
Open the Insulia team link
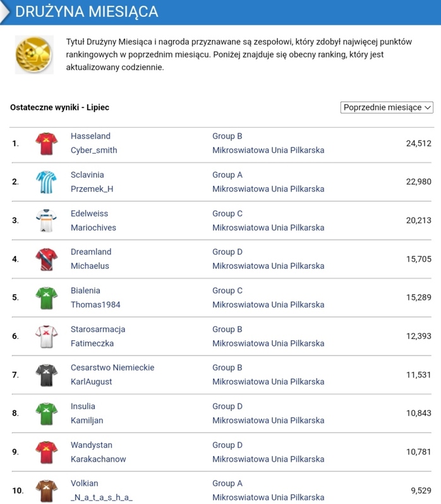click(83, 406)
